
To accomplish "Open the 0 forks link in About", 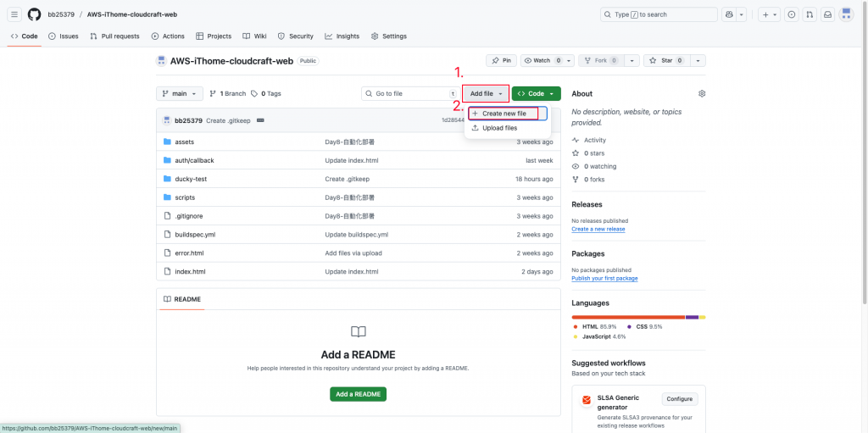I will point(588,180).
